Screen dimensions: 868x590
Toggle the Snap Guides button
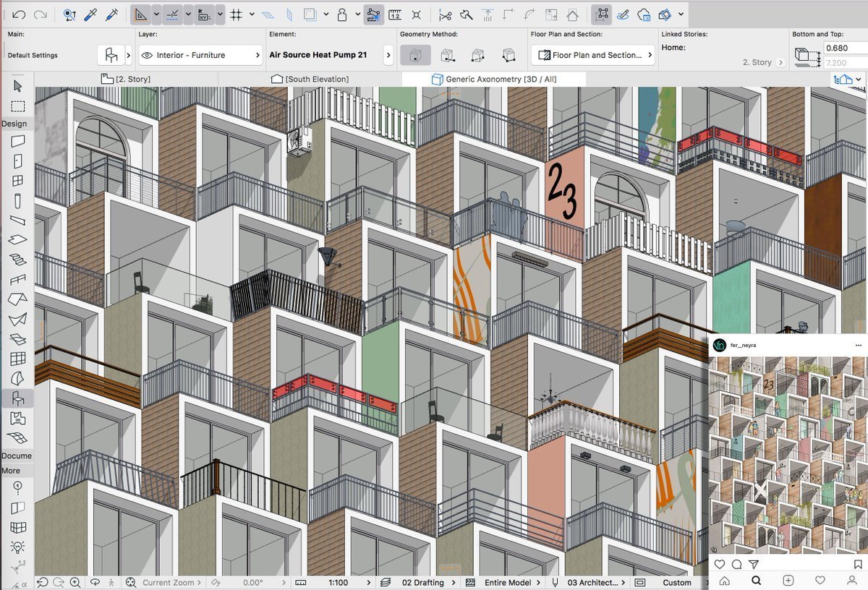[x=172, y=14]
